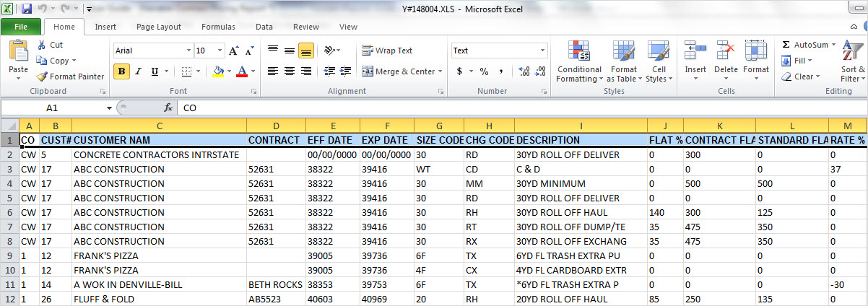
Task: Increase font size with Grow Font icon
Action: (x=233, y=51)
